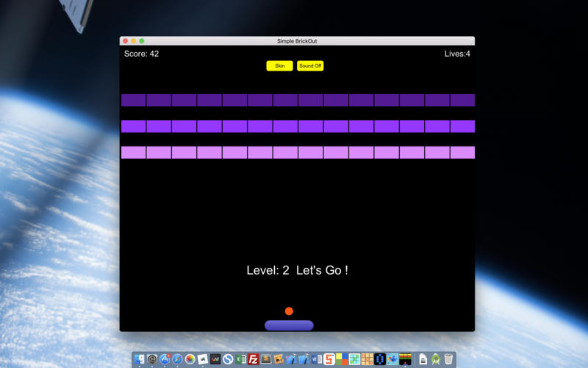Open the four colored squares app icon
The width and height of the screenshot is (588, 368).
point(342,359)
